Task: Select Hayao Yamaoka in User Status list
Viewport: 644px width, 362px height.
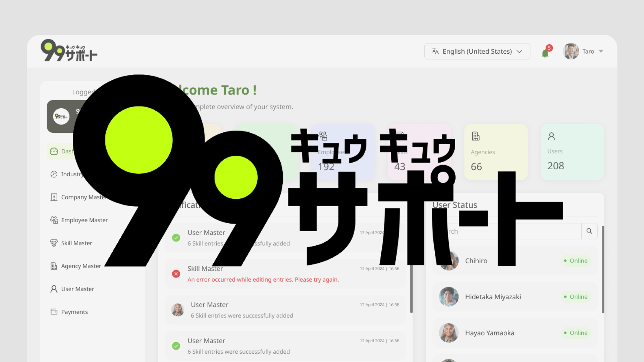Action: 515,333
